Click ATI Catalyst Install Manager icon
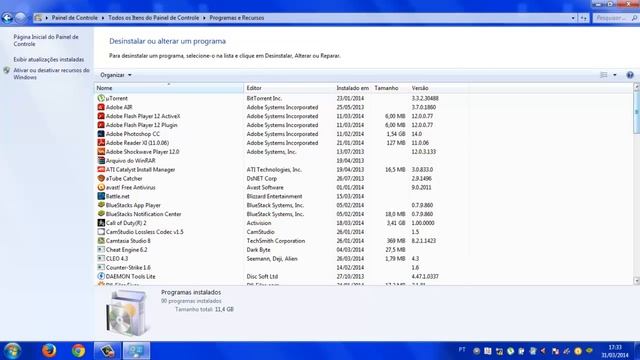The width and height of the screenshot is (640, 360). (x=101, y=169)
